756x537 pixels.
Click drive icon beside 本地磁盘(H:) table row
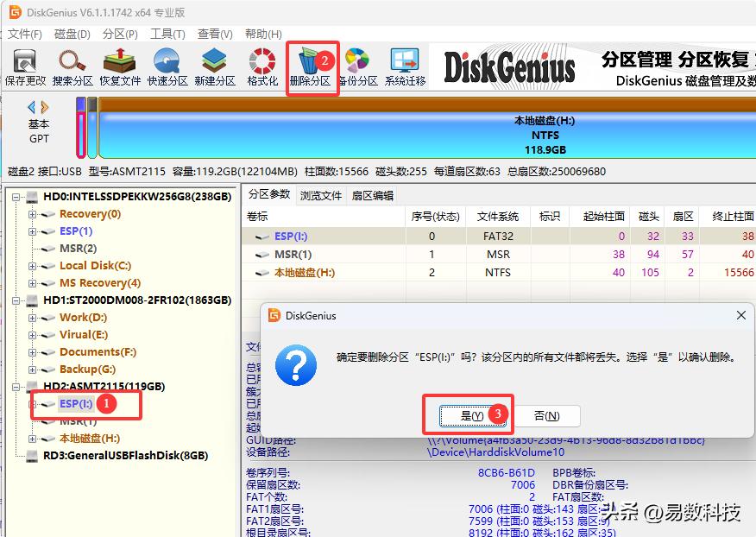point(261,273)
